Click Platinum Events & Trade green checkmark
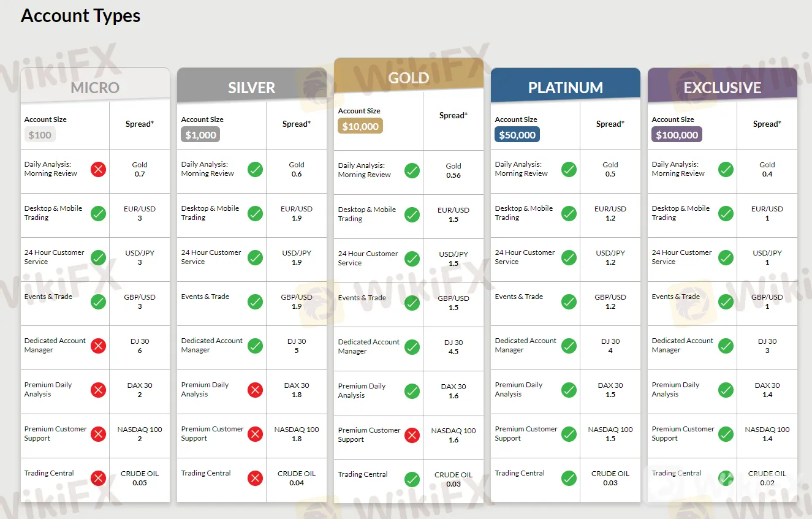This screenshot has height=519, width=812. tap(569, 301)
